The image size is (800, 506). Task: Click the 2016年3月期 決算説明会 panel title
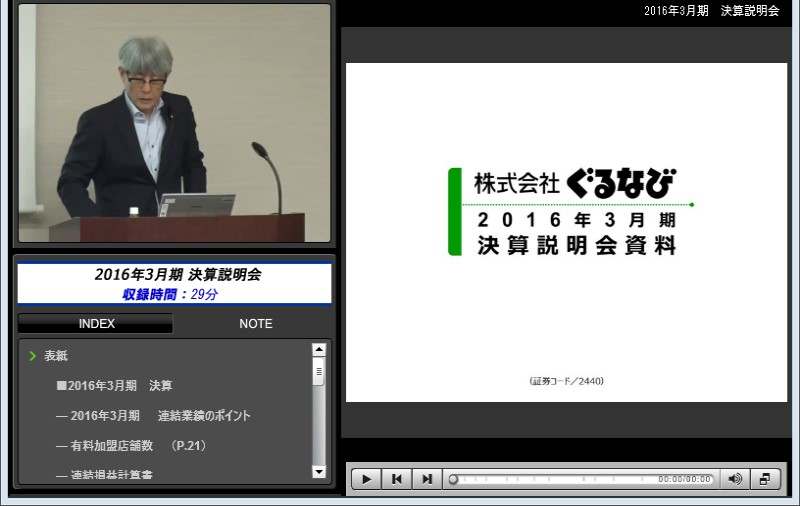pos(178,274)
